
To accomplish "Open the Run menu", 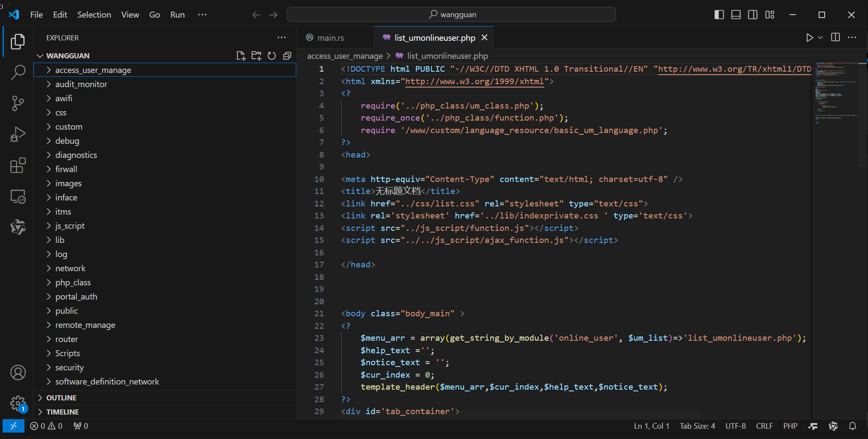I will click(177, 15).
